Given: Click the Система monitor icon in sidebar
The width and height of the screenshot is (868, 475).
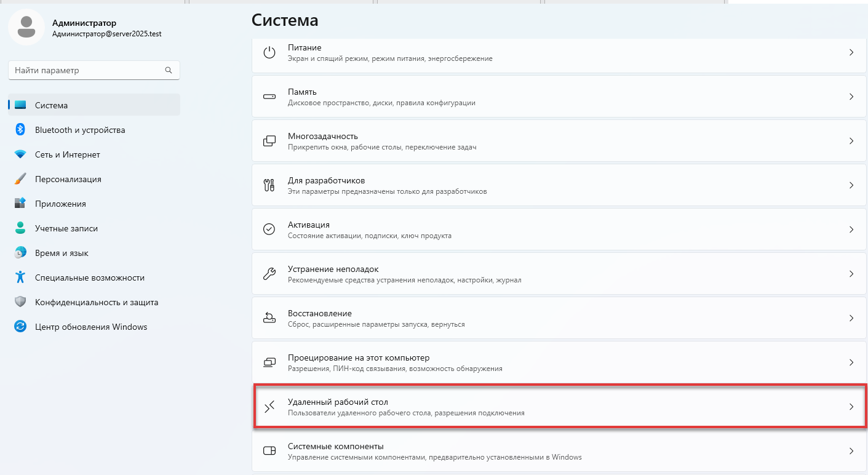Looking at the screenshot, I should 20,105.
